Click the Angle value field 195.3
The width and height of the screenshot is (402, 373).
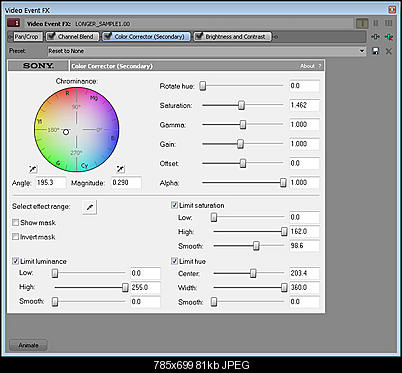51,183
